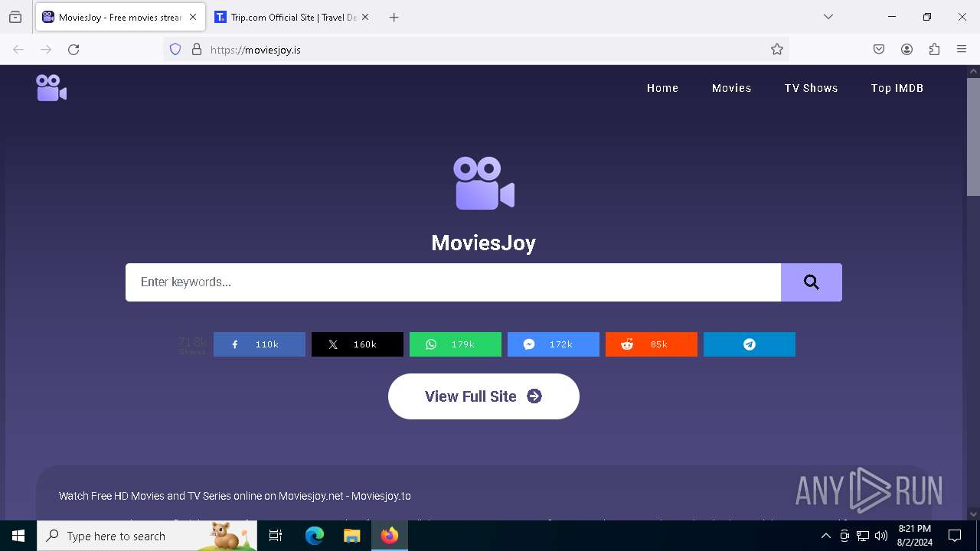Click the Windows taskbar search box
Image resolution: width=980 pixels, height=551 pixels.
147,536
